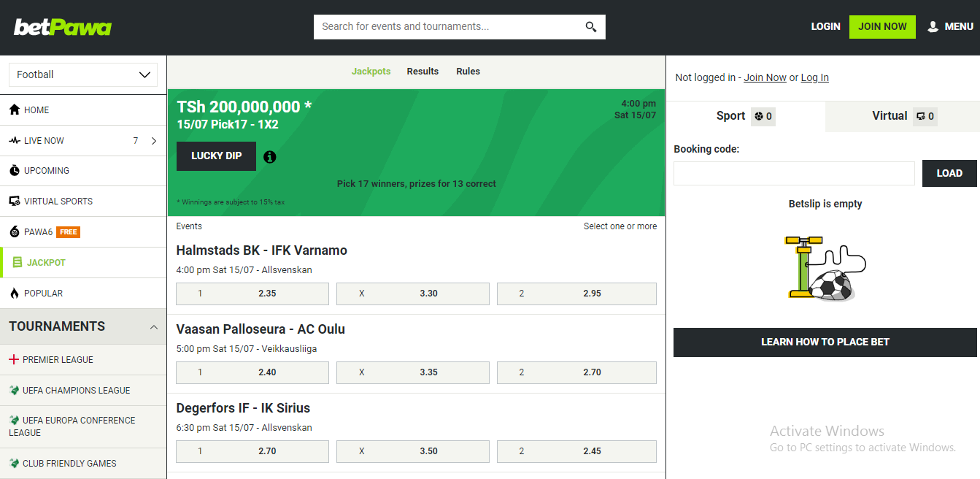Click the LOGIN link in header
The height and width of the screenshot is (479, 980).
825,26
